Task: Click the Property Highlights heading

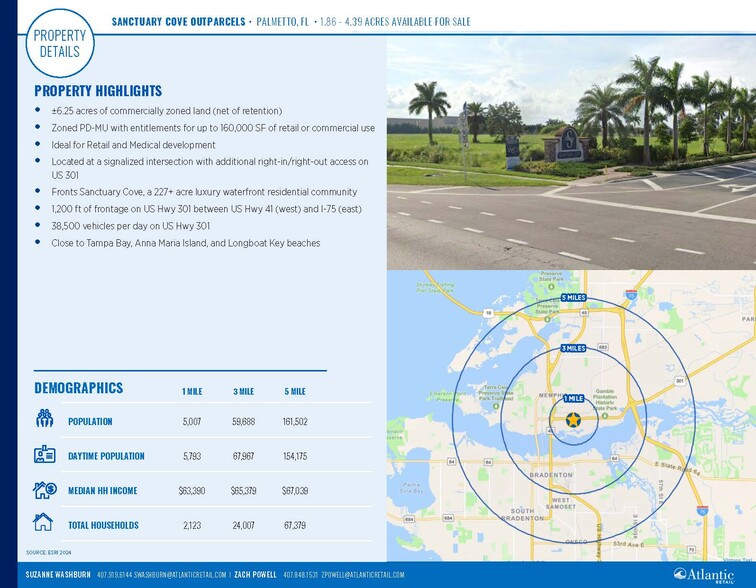Action: 98,91
